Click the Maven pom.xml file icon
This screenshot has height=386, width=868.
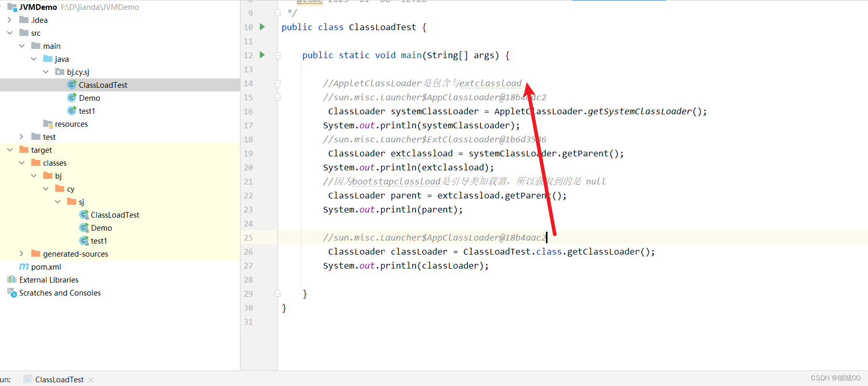coord(24,267)
